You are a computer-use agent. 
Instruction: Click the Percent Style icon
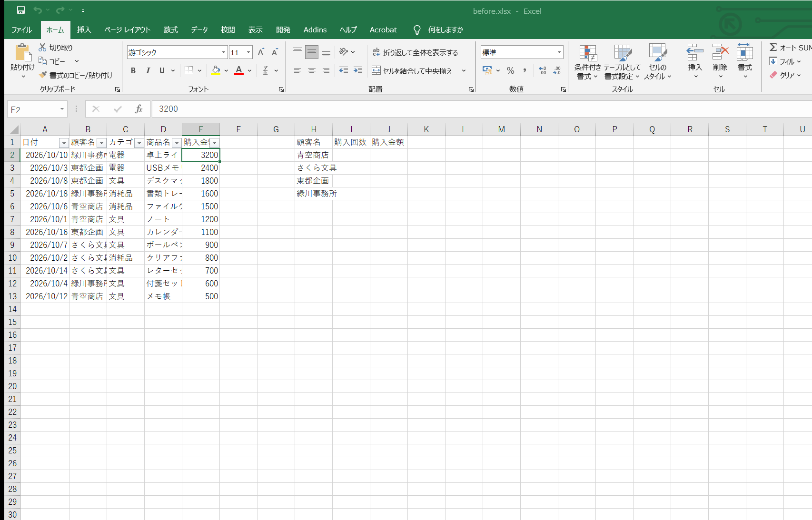point(511,70)
